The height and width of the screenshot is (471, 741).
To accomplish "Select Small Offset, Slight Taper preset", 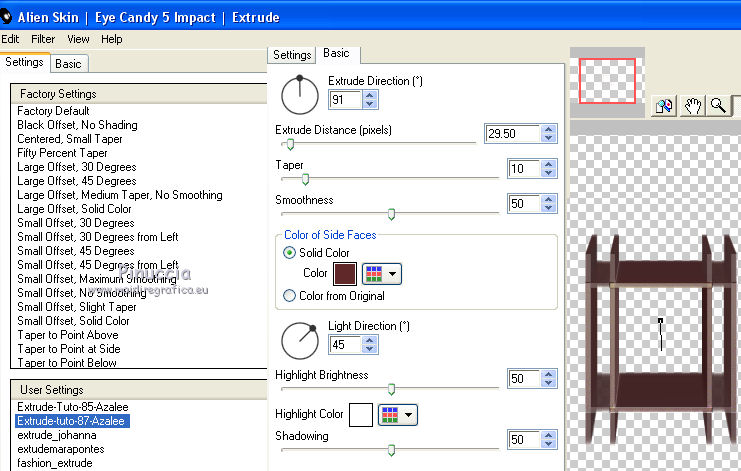I will coord(77,307).
